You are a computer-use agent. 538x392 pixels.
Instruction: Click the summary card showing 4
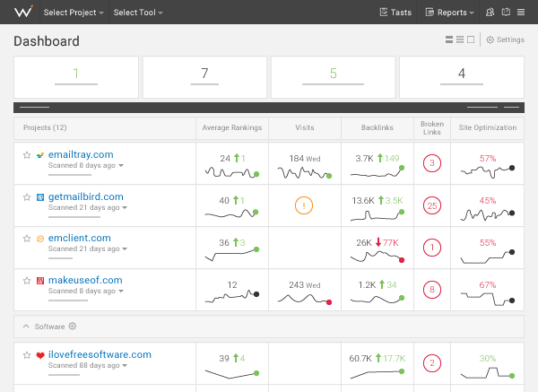[462, 77]
